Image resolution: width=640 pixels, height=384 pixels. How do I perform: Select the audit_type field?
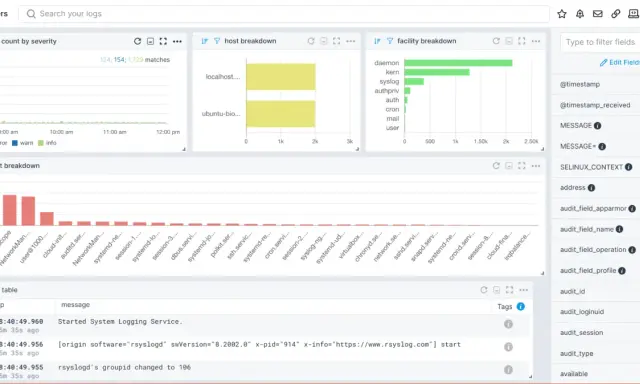point(576,353)
